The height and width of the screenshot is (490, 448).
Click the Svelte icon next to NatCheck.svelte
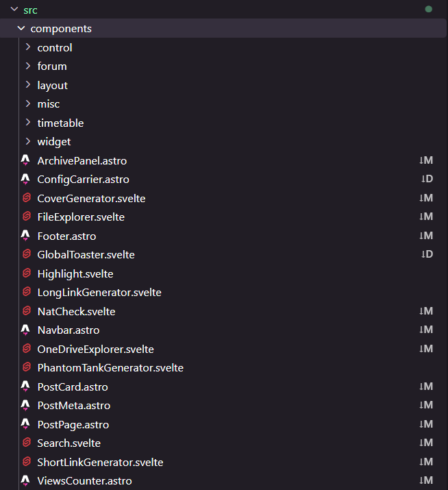[27, 311]
